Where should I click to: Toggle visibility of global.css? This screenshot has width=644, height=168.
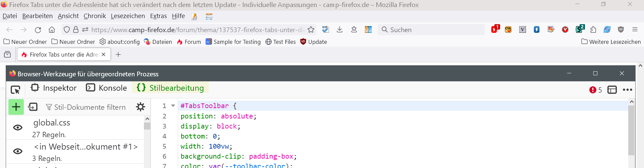point(18,128)
